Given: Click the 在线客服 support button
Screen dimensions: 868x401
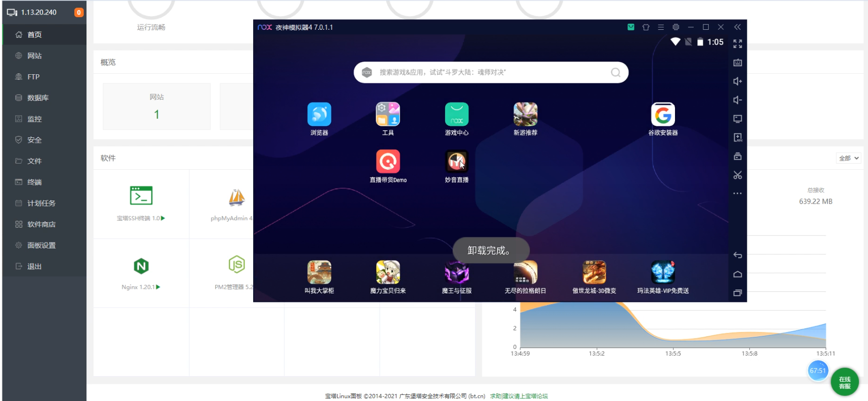Looking at the screenshot, I should pyautogui.click(x=845, y=382).
